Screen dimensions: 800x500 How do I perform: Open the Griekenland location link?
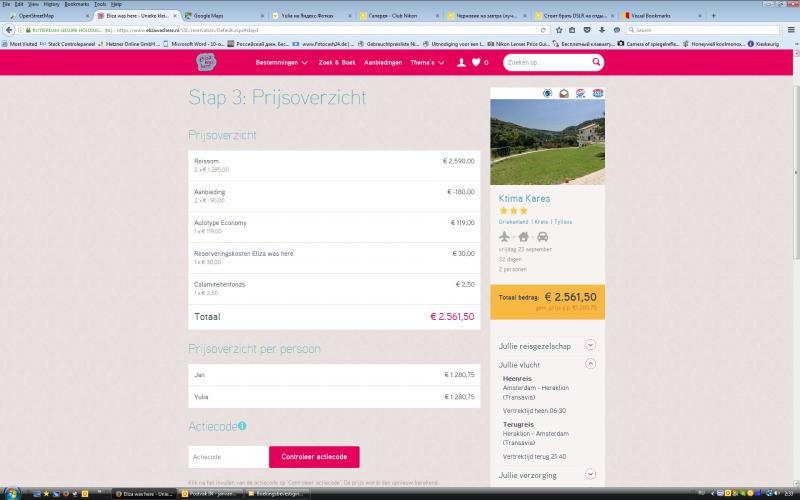[x=513, y=222]
